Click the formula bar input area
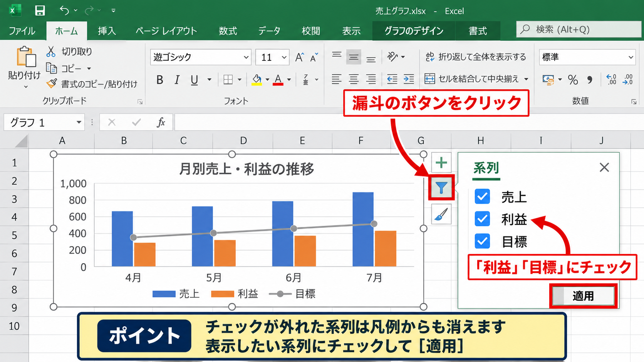 tap(409, 122)
